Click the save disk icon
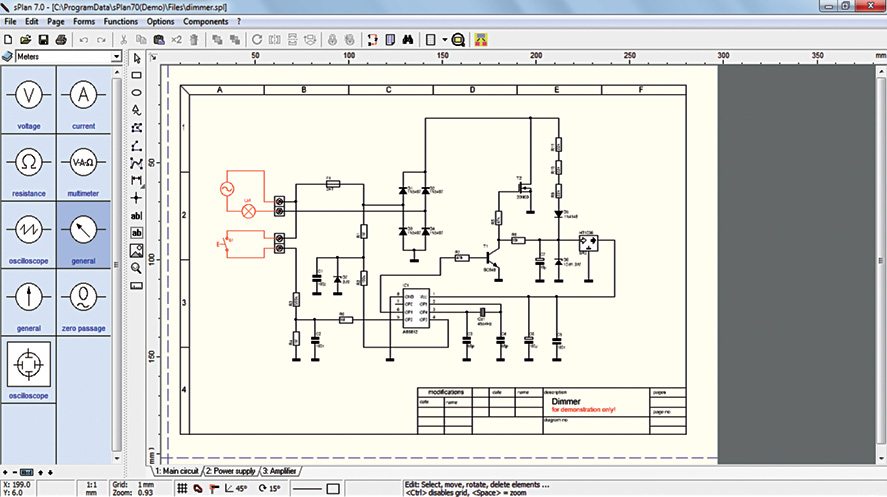Viewport: 887px width, 497px height. pos(43,40)
